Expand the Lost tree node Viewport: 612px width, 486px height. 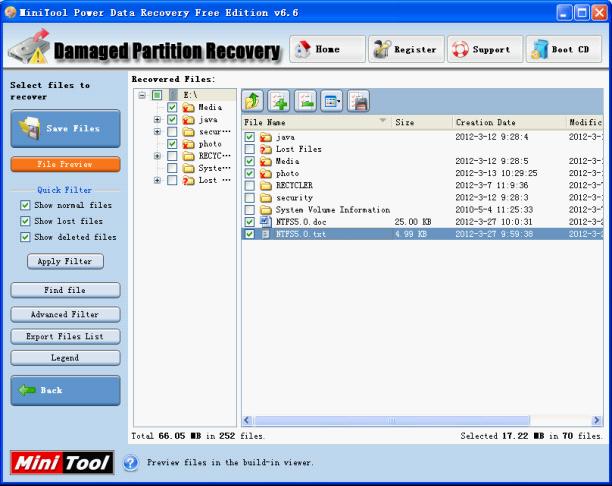(157, 180)
